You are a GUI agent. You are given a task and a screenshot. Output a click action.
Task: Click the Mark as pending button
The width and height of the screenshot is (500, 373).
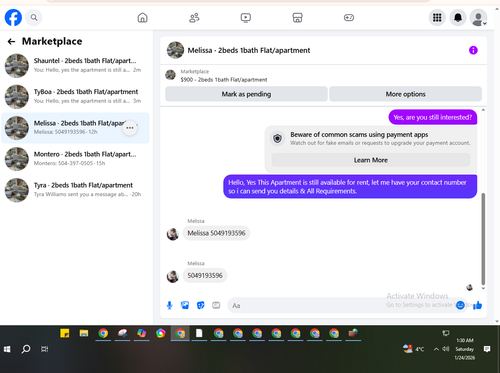coord(246,94)
